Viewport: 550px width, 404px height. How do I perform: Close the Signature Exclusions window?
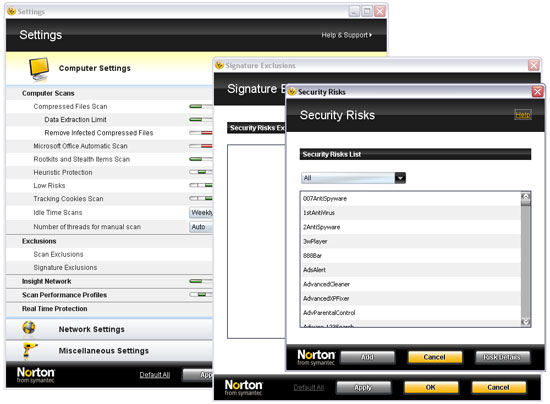tap(534, 65)
